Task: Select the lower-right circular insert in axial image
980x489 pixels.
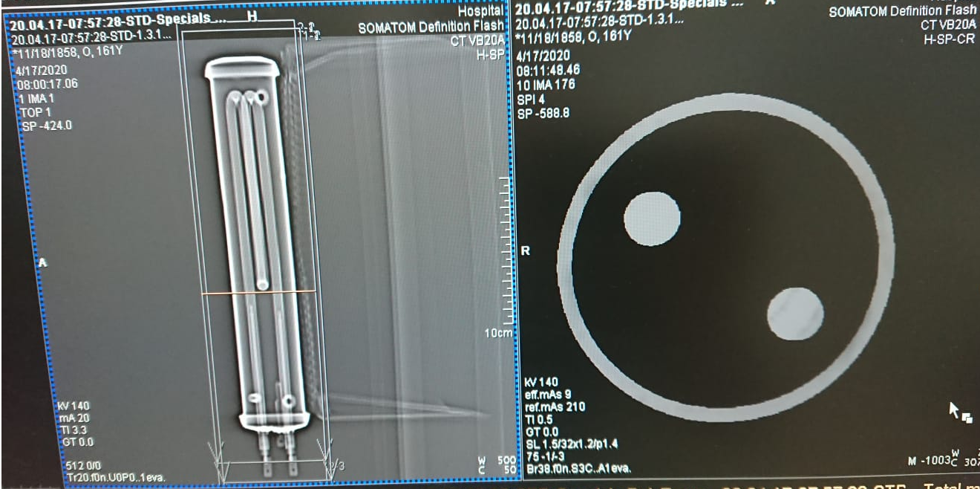Action: coord(795,314)
